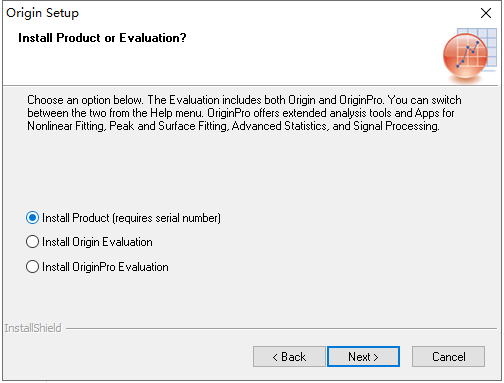Viewport: 504px width, 383px height.
Task: Close the Origin Setup dialog with X
Action: 486,13
